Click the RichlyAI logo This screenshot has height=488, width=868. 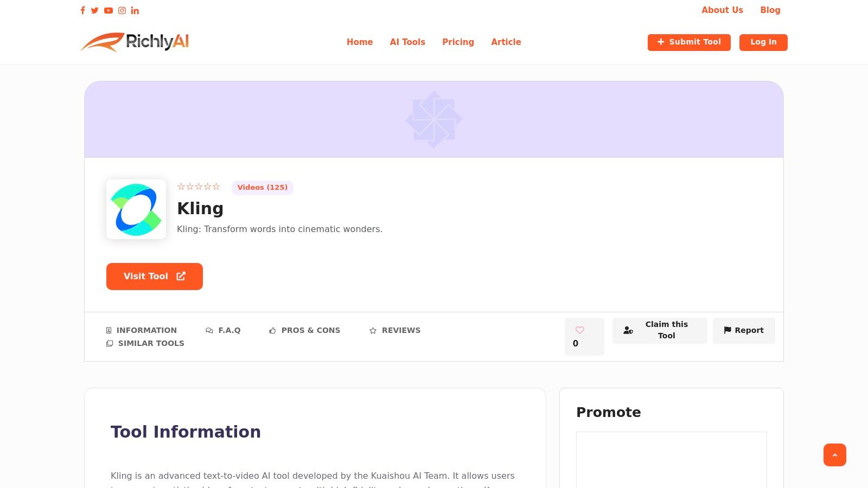point(135,42)
